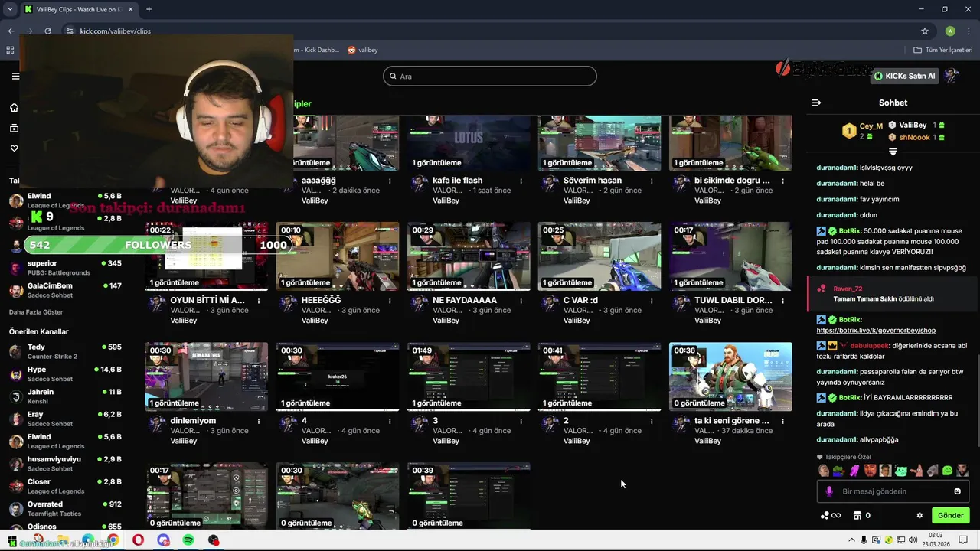
Task: Open the botrix.live shop link in chat
Action: 876,331
